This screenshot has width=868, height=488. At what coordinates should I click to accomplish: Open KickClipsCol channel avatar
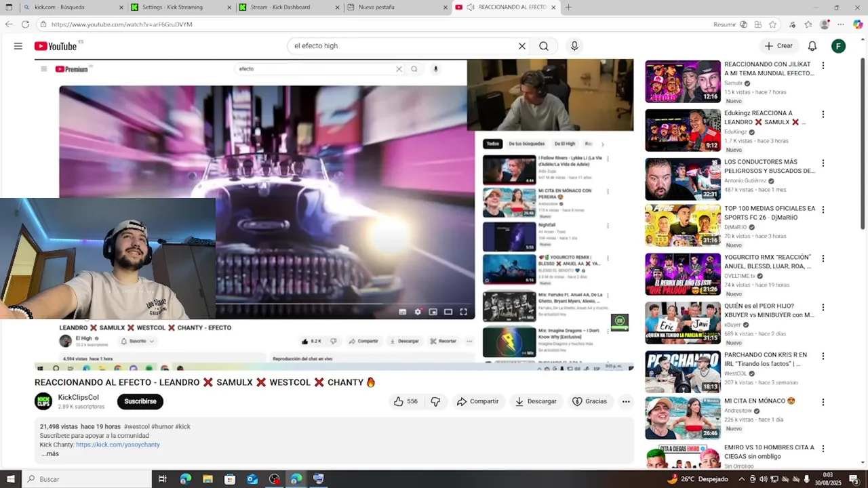pyautogui.click(x=43, y=401)
